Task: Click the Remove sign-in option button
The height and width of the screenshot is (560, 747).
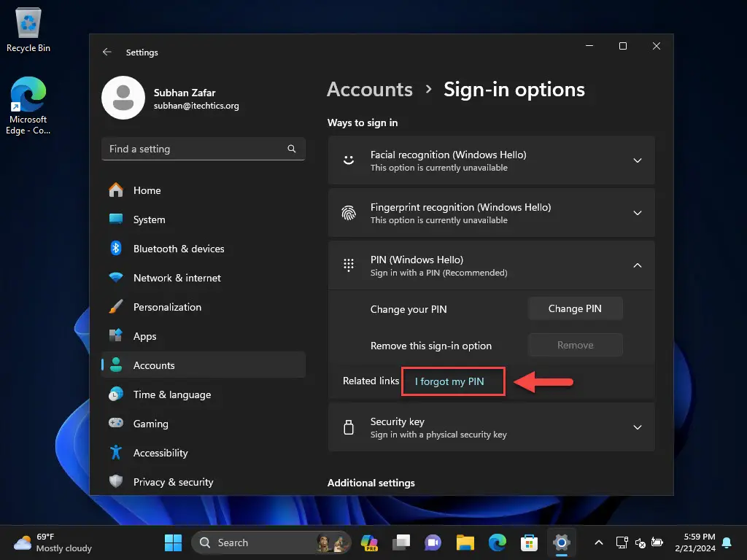Action: (x=575, y=345)
